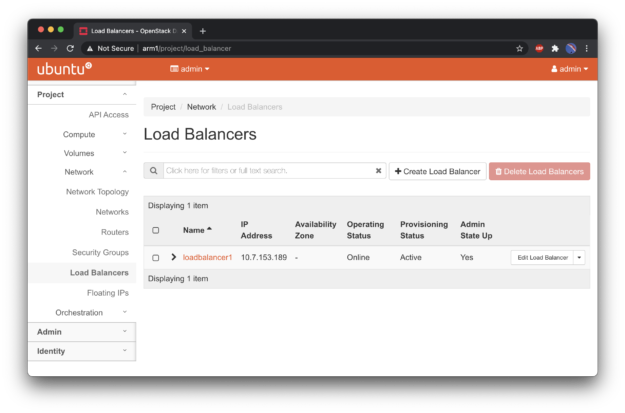The width and height of the screenshot is (625, 413).
Task: Check the loadbalancer1 row checkbox
Action: (155, 258)
